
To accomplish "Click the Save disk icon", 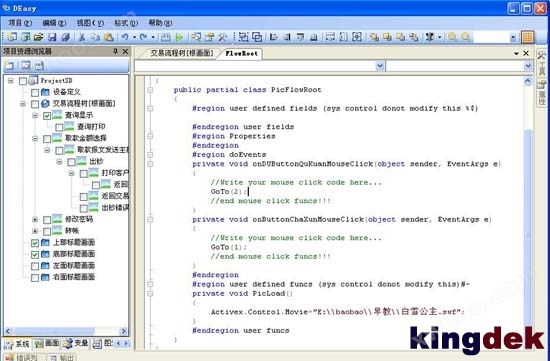I will [x=52, y=37].
